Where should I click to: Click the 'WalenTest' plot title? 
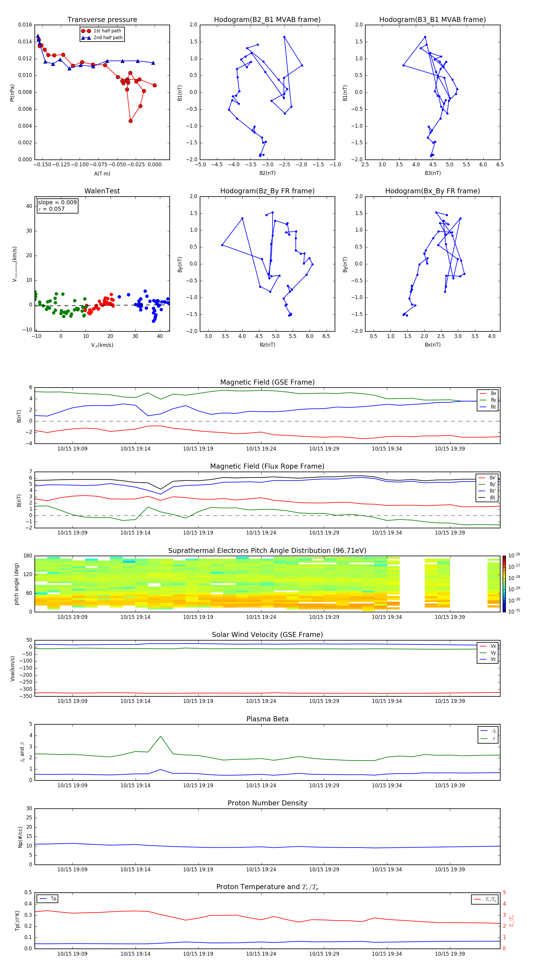[x=102, y=191]
